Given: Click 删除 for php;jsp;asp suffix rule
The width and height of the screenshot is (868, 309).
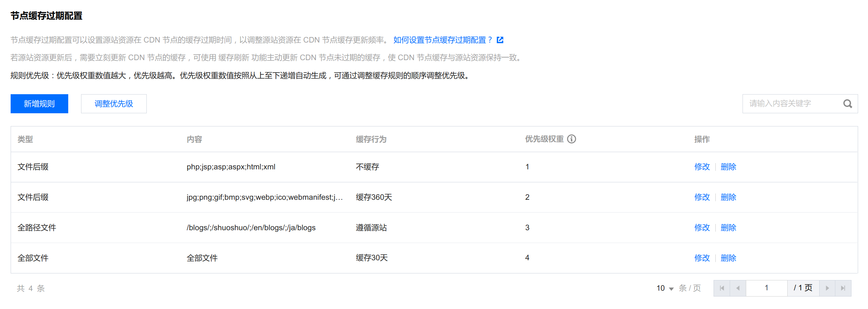Looking at the screenshot, I should 728,167.
